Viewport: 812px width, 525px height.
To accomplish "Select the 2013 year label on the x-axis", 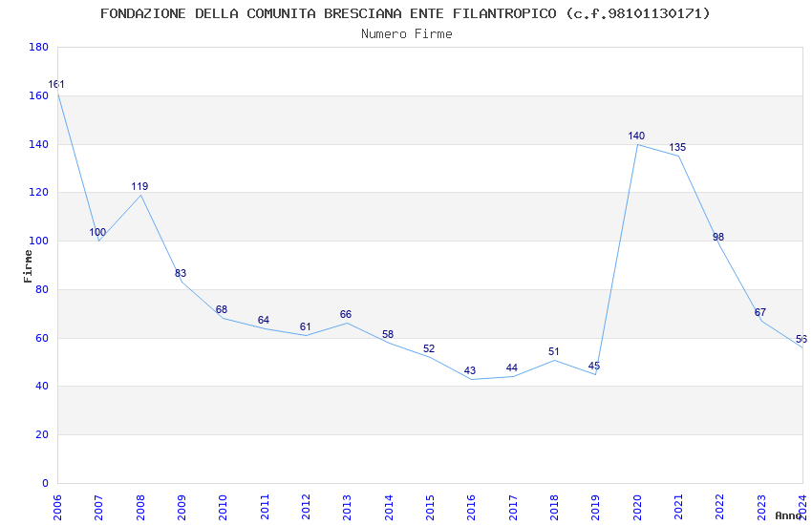I will pos(347,508).
